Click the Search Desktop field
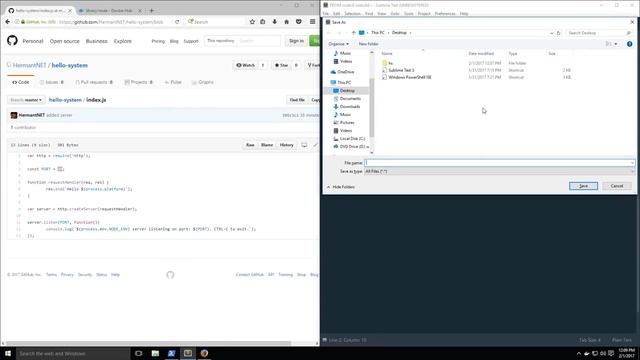This screenshot has width=640, height=360. (599, 33)
